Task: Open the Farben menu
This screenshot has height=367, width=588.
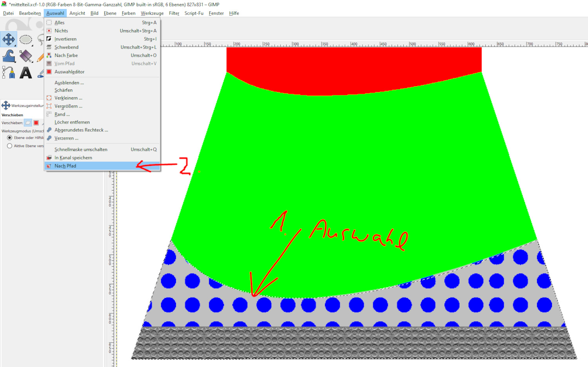Action: pyautogui.click(x=128, y=13)
